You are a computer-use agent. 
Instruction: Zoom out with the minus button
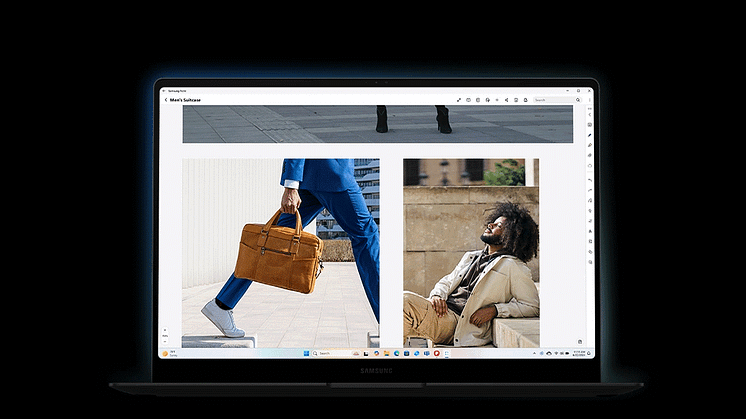[x=165, y=341]
